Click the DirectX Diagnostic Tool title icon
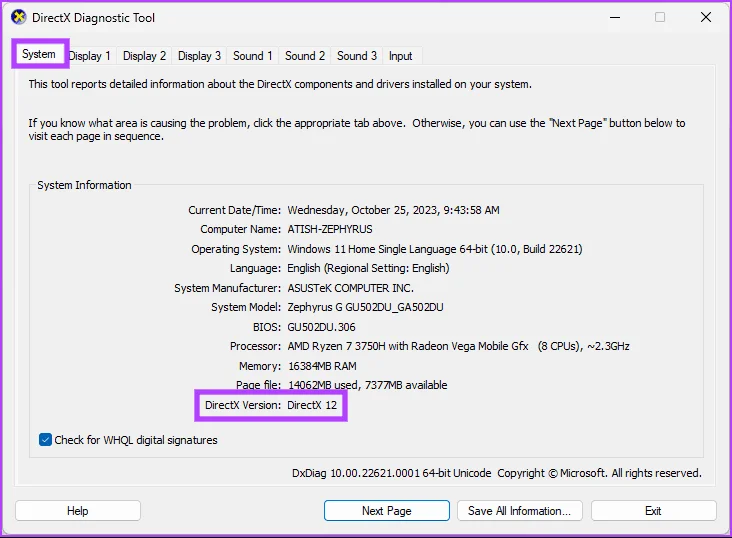This screenshot has width=732, height=538. click(x=18, y=18)
